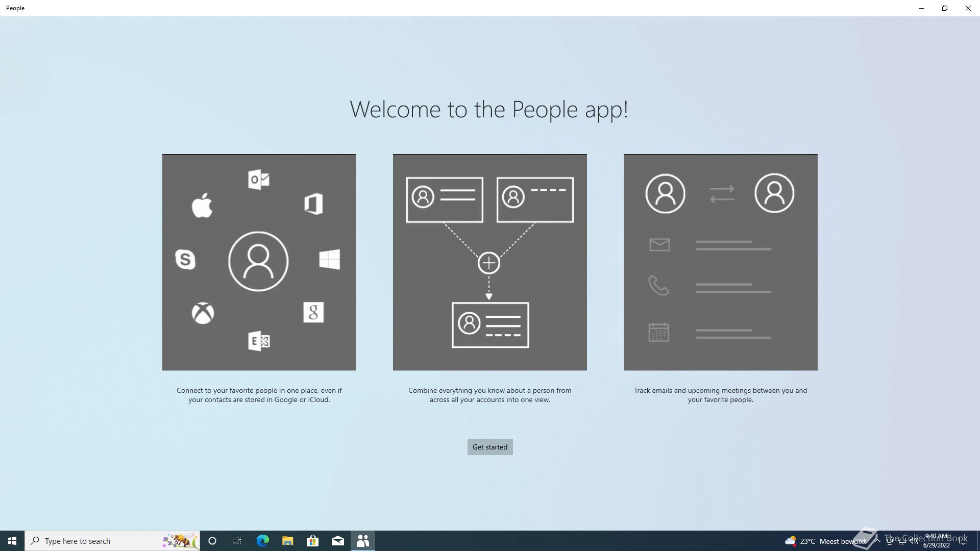Image resolution: width=980 pixels, height=551 pixels.
Task: Click the Outlook icon in first card
Action: [x=259, y=180]
